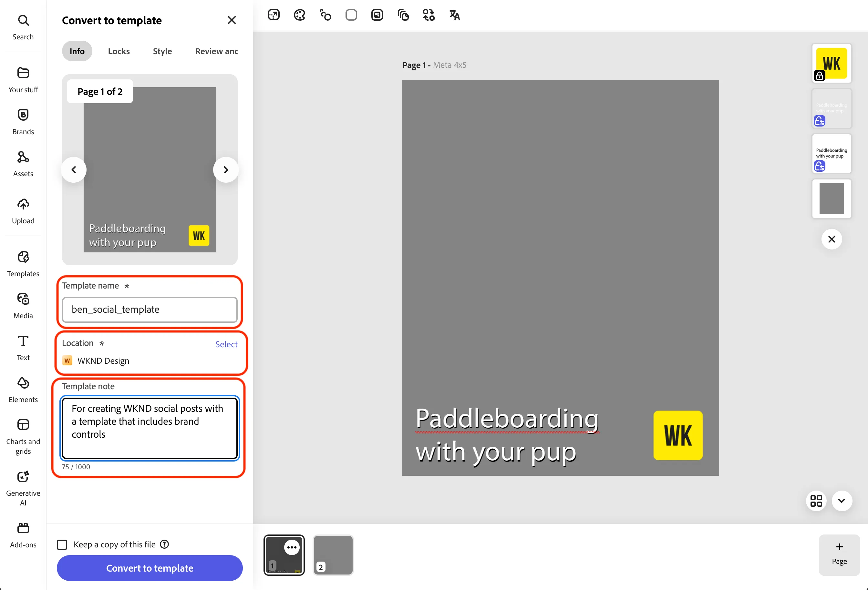Switch to the Review tab

[x=217, y=51]
